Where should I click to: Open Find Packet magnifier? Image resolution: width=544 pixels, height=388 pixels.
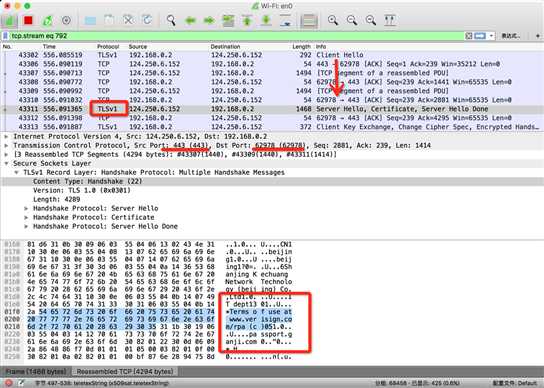click(x=171, y=20)
